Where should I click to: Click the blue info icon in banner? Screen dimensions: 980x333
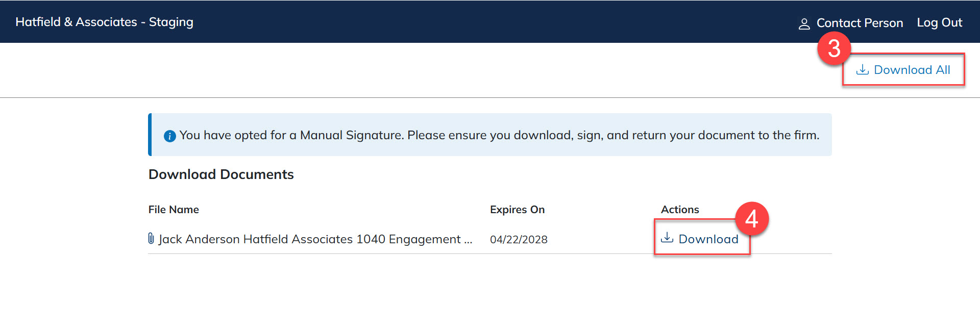(x=169, y=136)
